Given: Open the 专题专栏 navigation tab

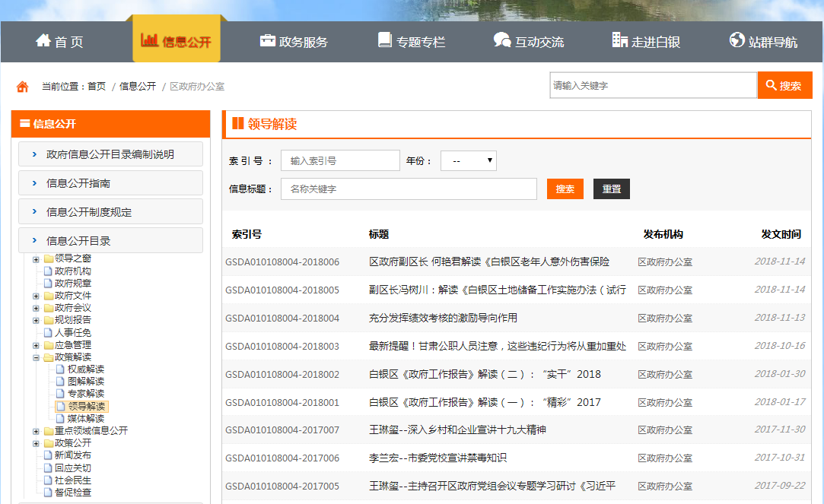Looking at the screenshot, I should click(x=412, y=42).
